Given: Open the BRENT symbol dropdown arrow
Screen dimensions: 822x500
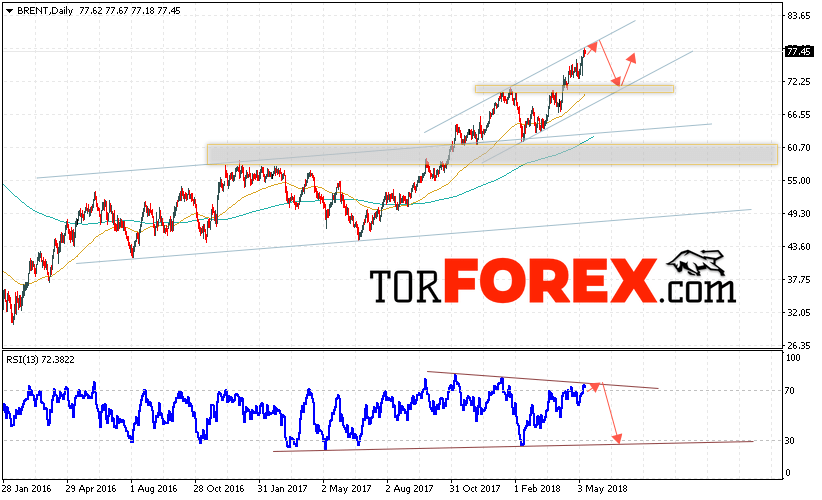Looking at the screenshot, I should [x=9, y=10].
